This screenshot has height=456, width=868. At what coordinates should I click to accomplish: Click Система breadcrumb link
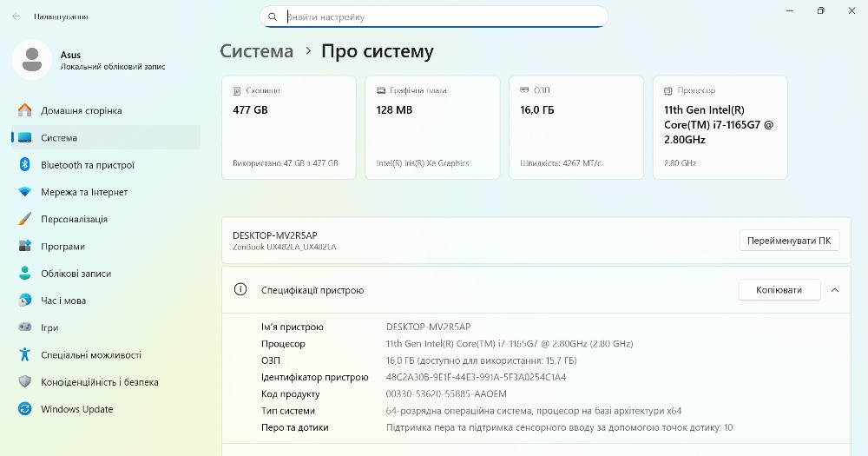point(257,51)
